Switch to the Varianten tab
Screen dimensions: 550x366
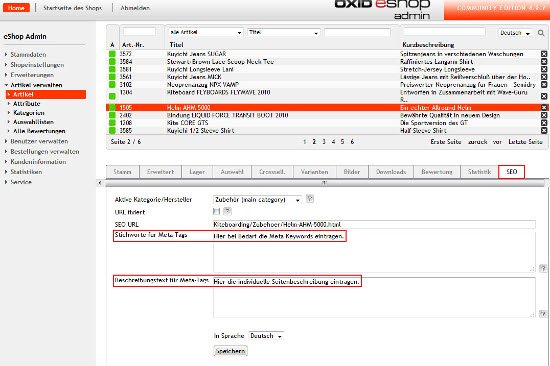point(314,172)
